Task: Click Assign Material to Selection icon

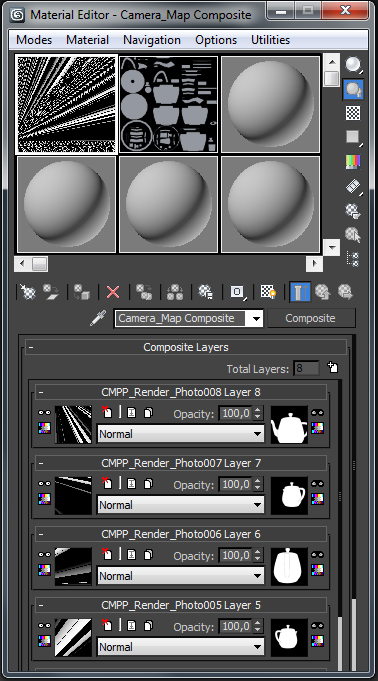Action: pos(82,291)
